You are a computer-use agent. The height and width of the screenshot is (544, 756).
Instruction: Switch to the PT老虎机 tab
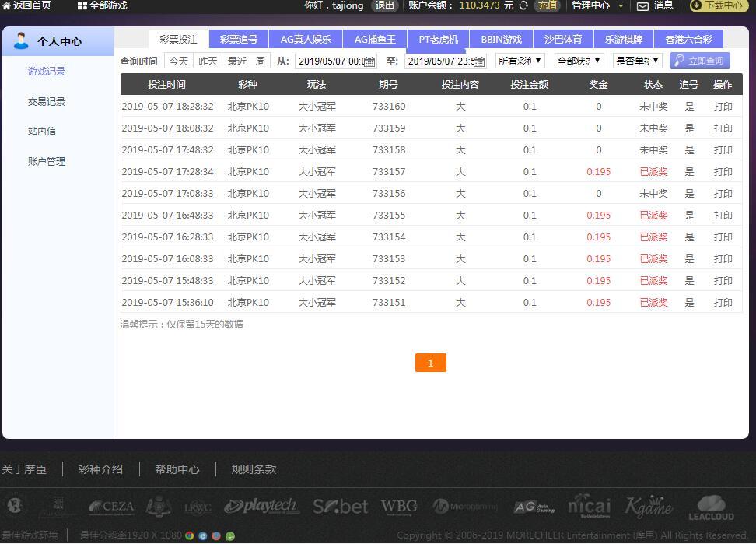pos(438,39)
